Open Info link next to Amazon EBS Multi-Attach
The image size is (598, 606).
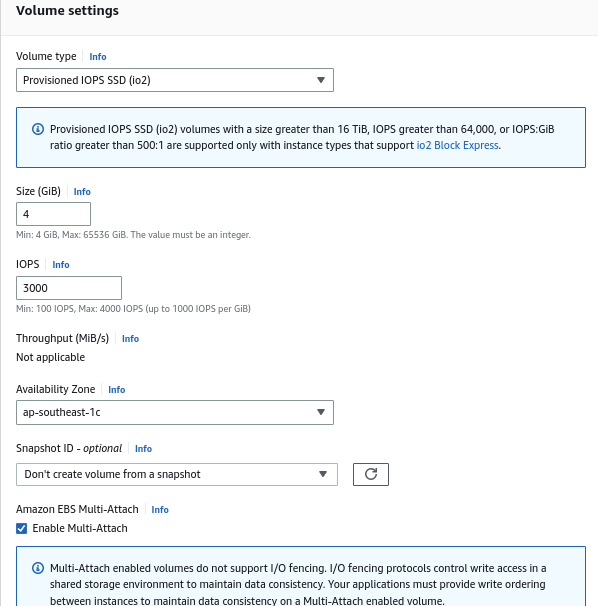(160, 510)
